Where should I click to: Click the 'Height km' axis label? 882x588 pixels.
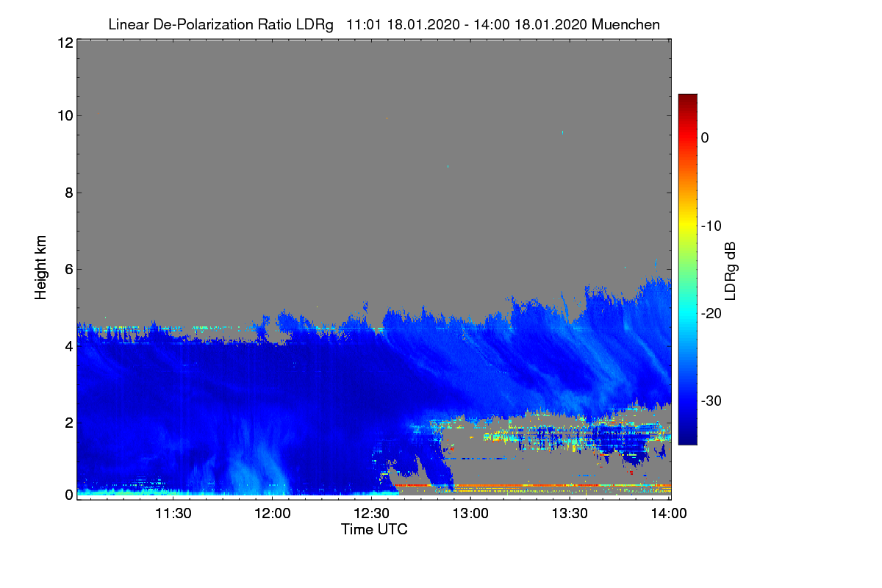coord(41,268)
